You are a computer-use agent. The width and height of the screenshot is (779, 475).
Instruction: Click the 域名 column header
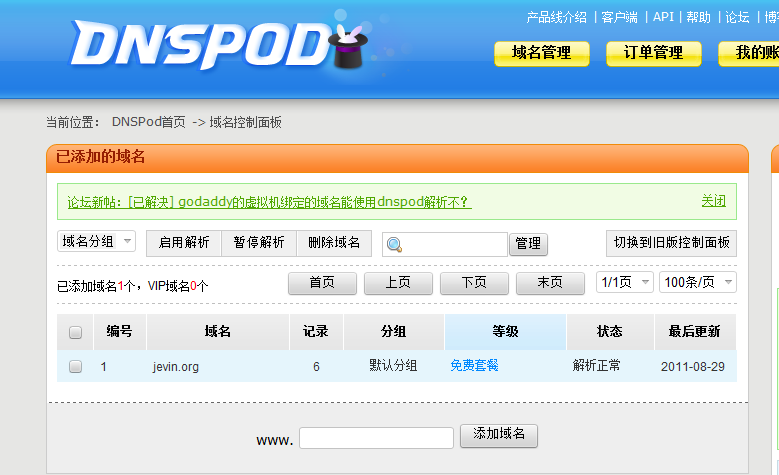tap(218, 331)
